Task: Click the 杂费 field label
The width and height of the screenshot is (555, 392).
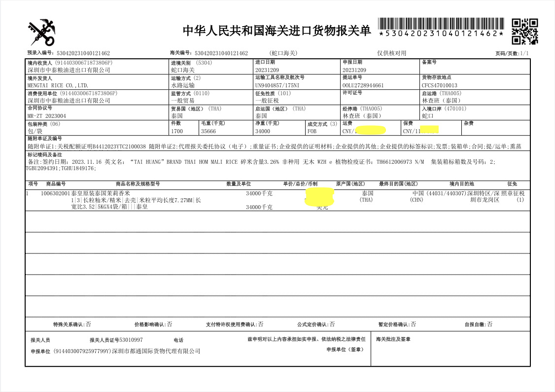Action: click(x=469, y=123)
